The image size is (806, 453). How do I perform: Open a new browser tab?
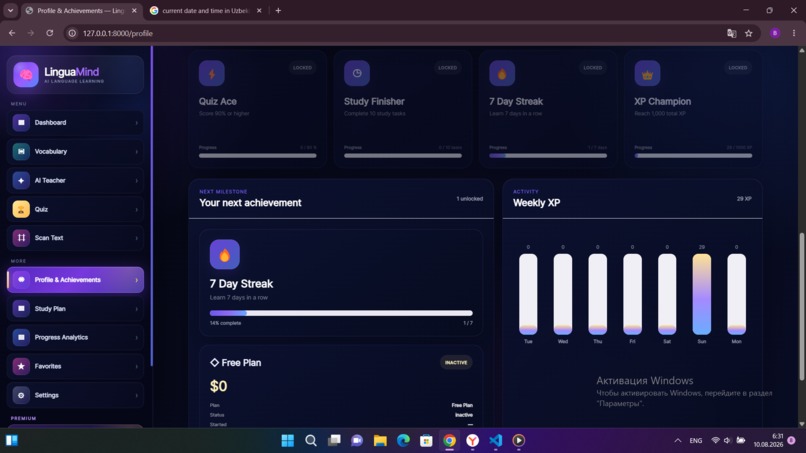click(x=278, y=10)
